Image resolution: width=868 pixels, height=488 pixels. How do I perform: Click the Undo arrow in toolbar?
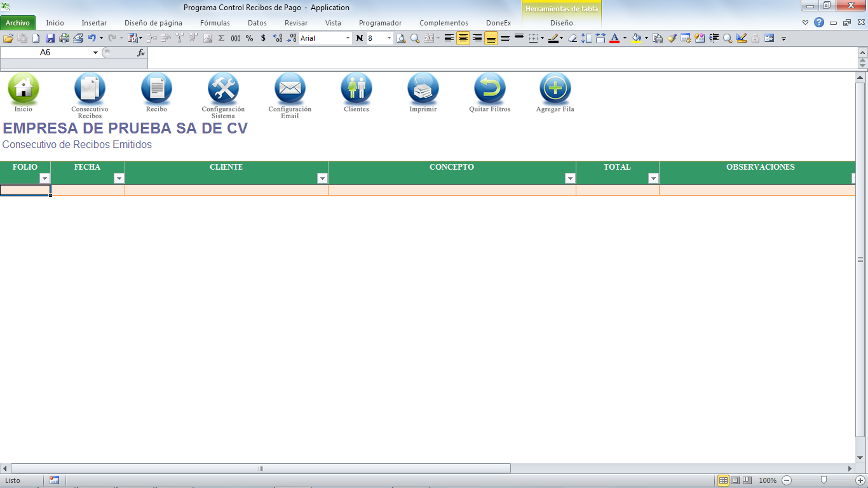(x=92, y=38)
